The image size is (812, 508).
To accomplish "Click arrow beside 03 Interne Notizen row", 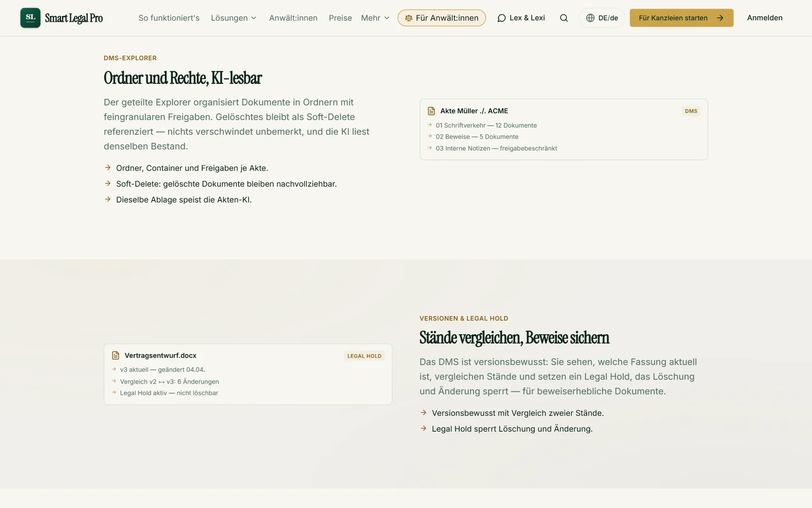I will (430, 148).
